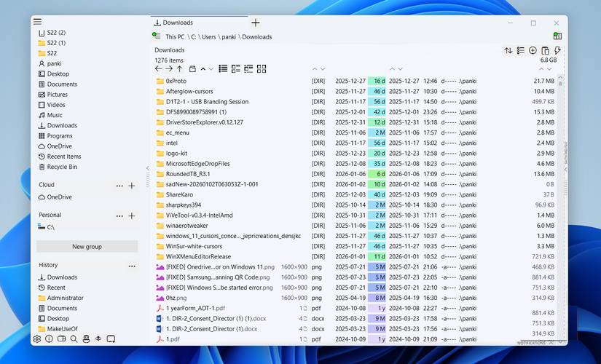Open a new tab with the plus button
Image resolution: width=601 pixels, height=364 pixels.
click(x=255, y=23)
